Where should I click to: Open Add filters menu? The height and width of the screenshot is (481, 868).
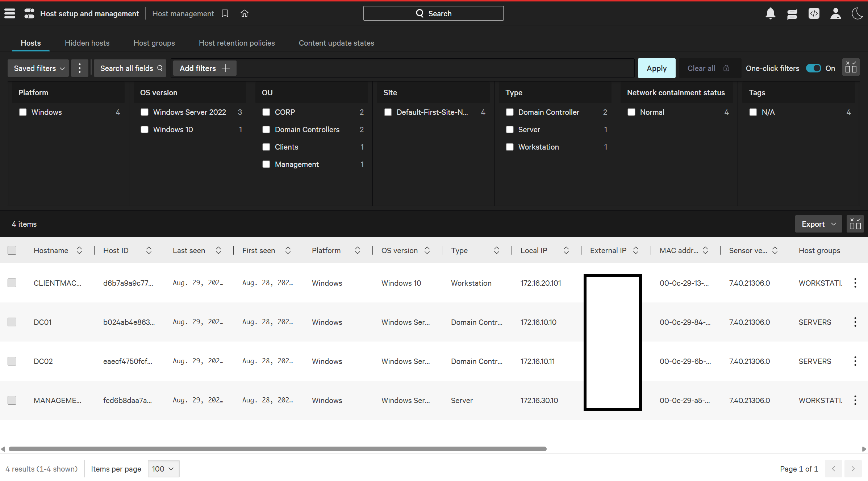(x=205, y=68)
